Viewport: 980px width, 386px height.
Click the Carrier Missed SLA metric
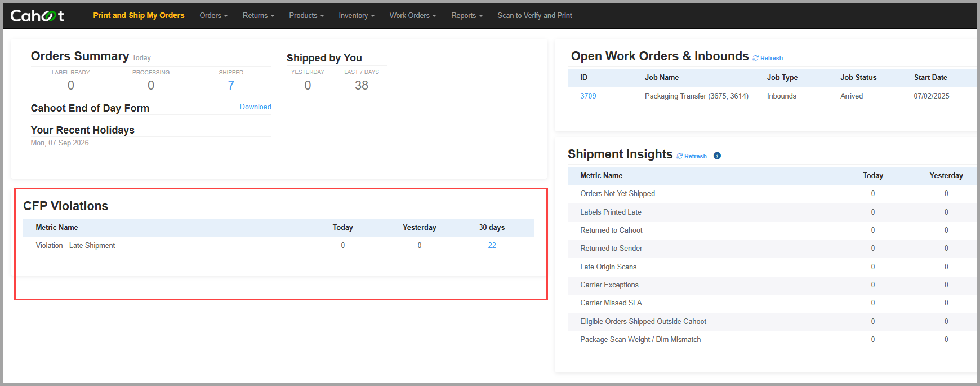[611, 303]
